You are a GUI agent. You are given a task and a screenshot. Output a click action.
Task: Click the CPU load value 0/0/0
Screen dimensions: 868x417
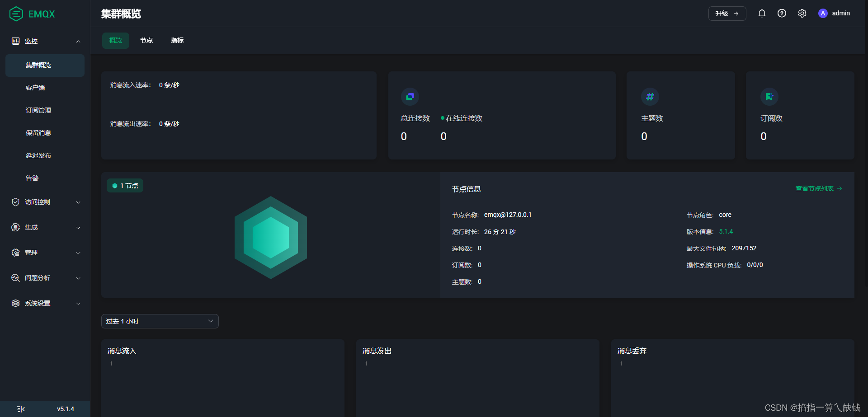755,265
